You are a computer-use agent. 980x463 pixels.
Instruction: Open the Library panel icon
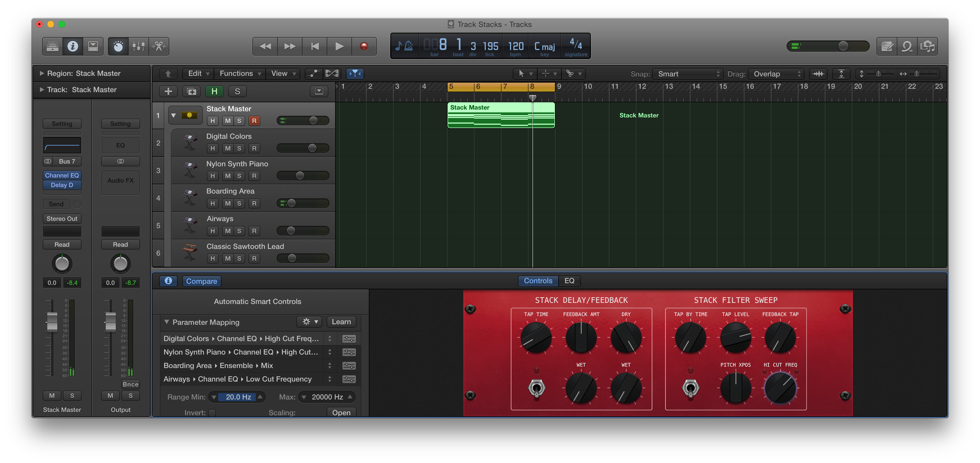53,46
